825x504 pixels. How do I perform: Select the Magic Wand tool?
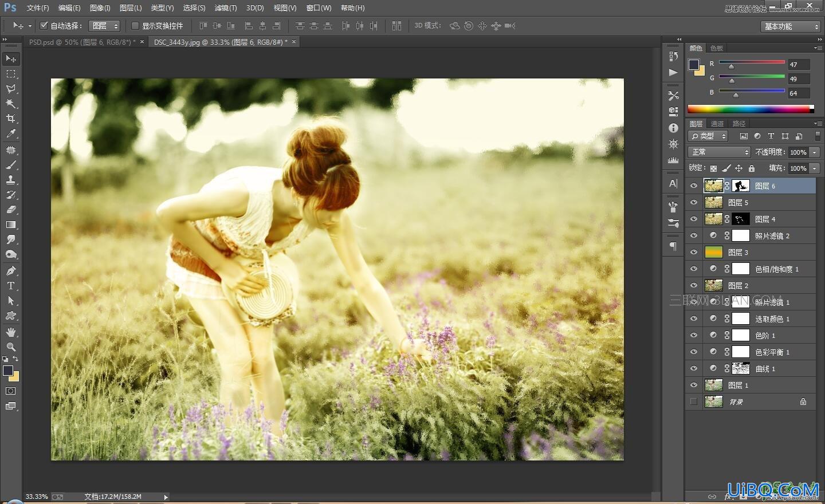[x=11, y=104]
